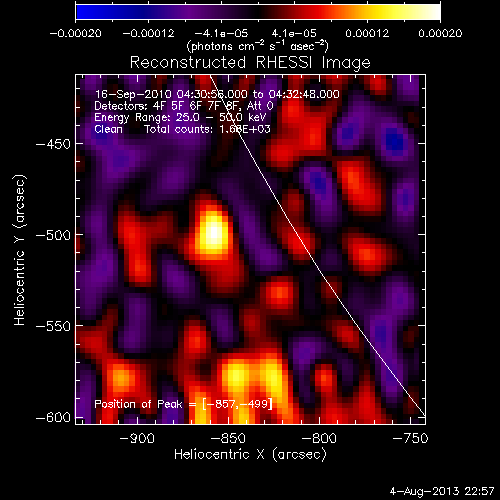Viewport: 500px width, 500px height.
Task: Click the -4.1e-05 colorbar tick label
Action: (221, 33)
